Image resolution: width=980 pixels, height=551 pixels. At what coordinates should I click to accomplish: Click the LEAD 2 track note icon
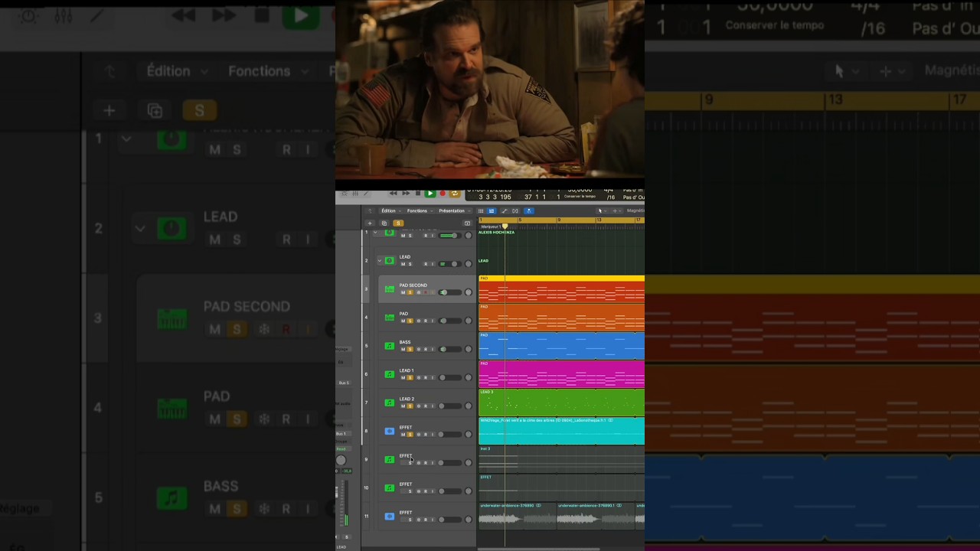pyautogui.click(x=389, y=403)
